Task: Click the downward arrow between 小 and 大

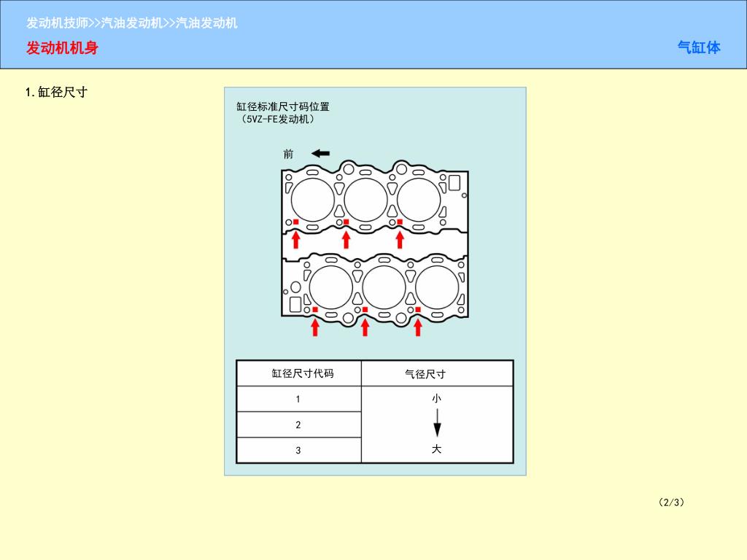Action: tap(437, 423)
